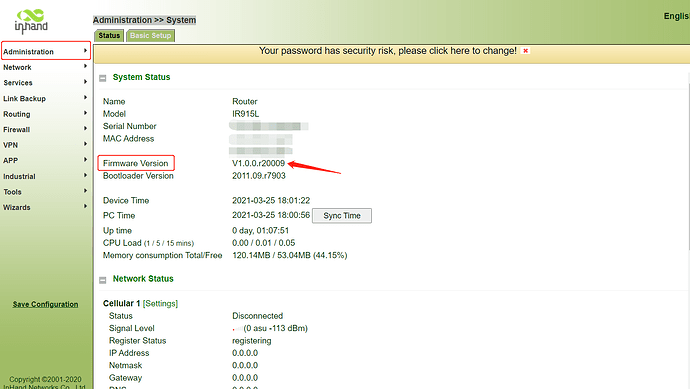Click the Router name value
The image size is (690, 389).
[245, 102]
